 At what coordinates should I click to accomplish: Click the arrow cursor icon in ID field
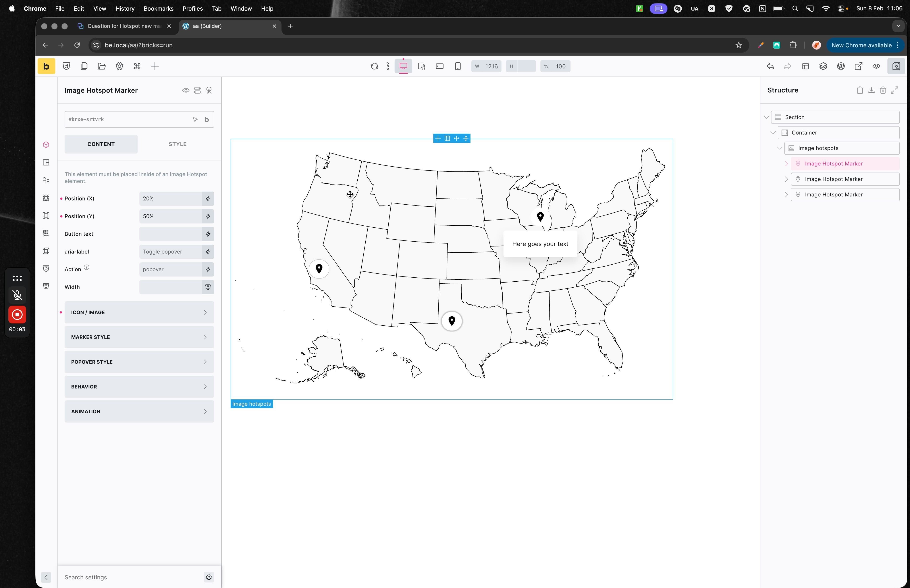coord(195,119)
